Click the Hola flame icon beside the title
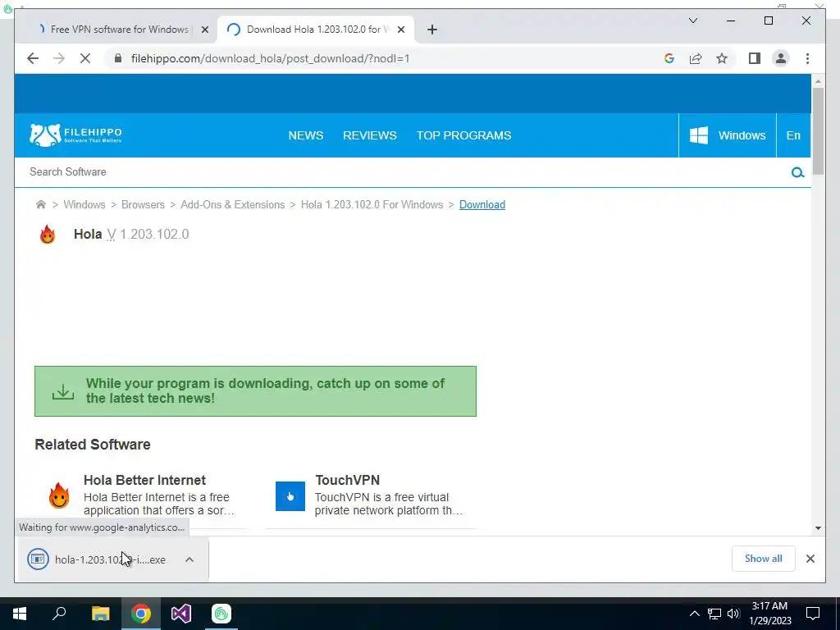 48,235
